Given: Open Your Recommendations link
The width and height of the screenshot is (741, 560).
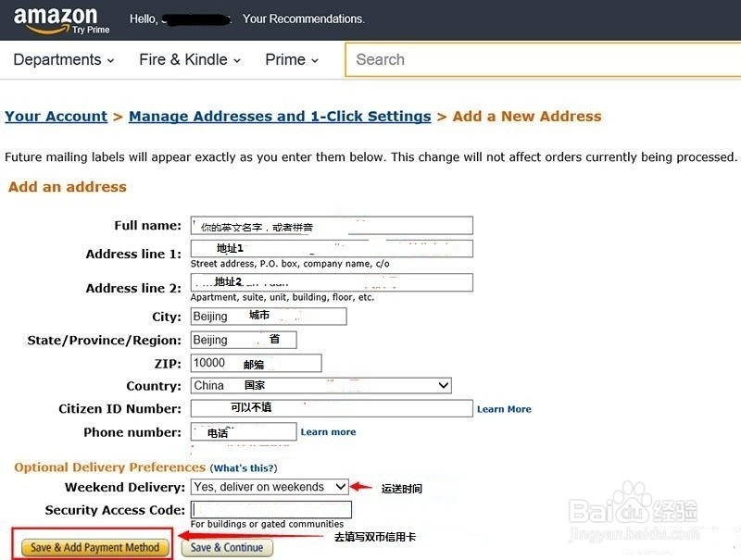Looking at the screenshot, I should pos(304,19).
